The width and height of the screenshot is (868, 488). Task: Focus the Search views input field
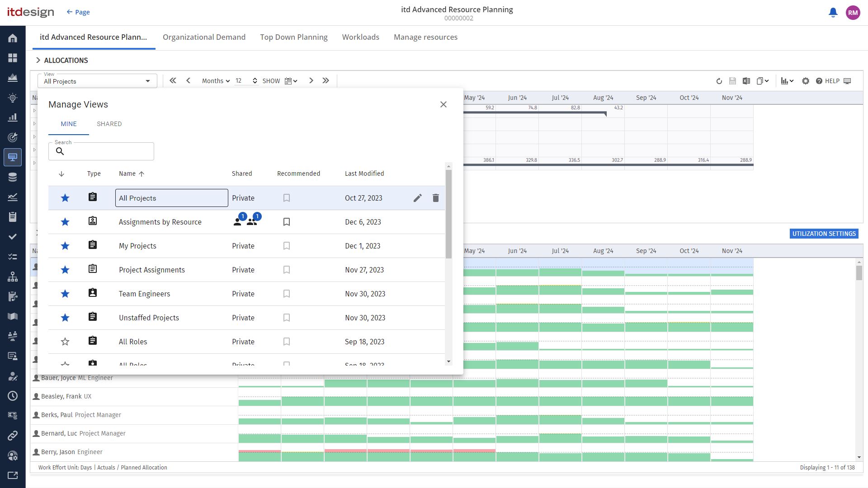coord(101,151)
